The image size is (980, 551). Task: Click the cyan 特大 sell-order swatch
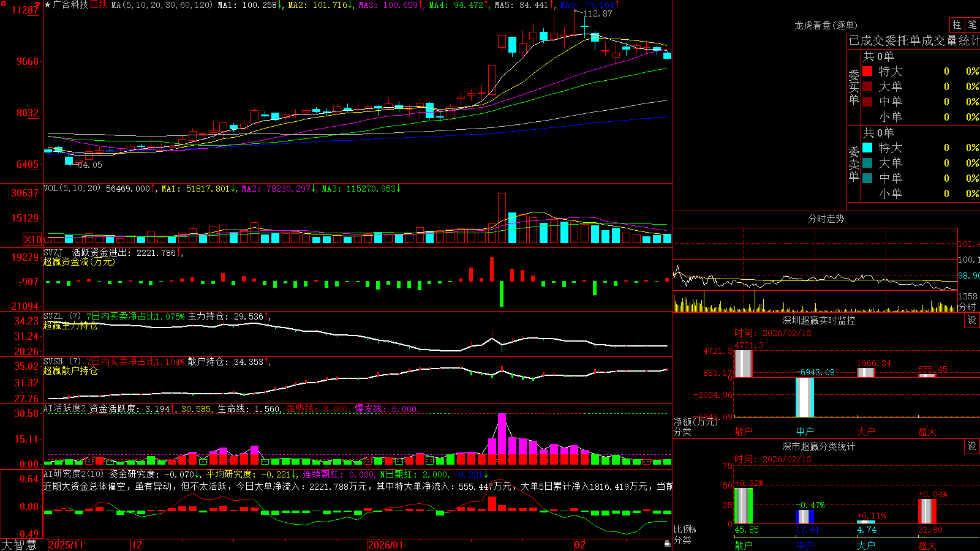(867, 148)
